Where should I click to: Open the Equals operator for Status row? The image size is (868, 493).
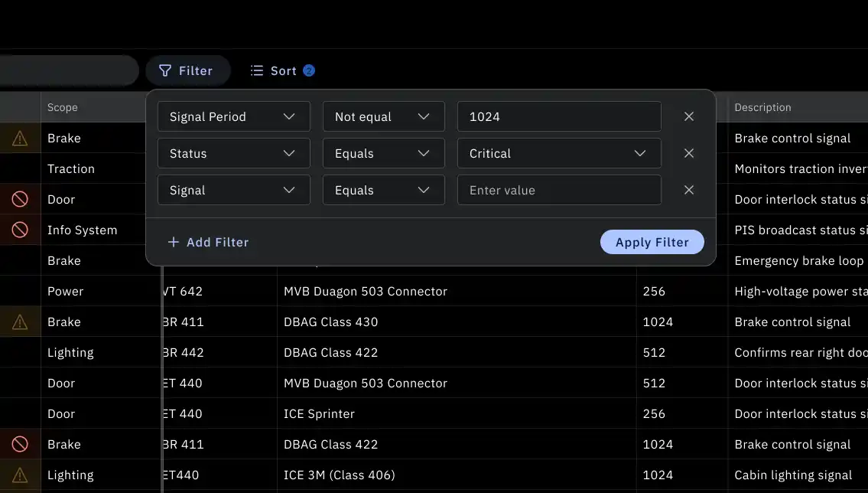point(384,153)
